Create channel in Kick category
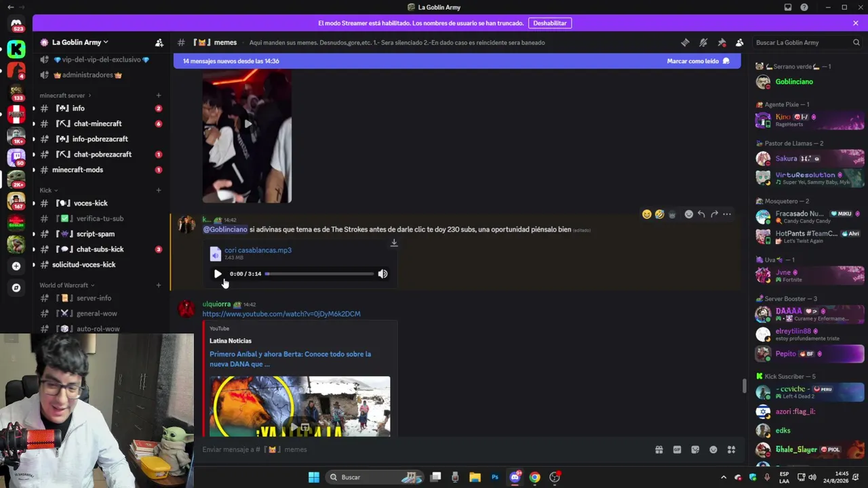Screen dimensions: 868x488 [159, 190]
